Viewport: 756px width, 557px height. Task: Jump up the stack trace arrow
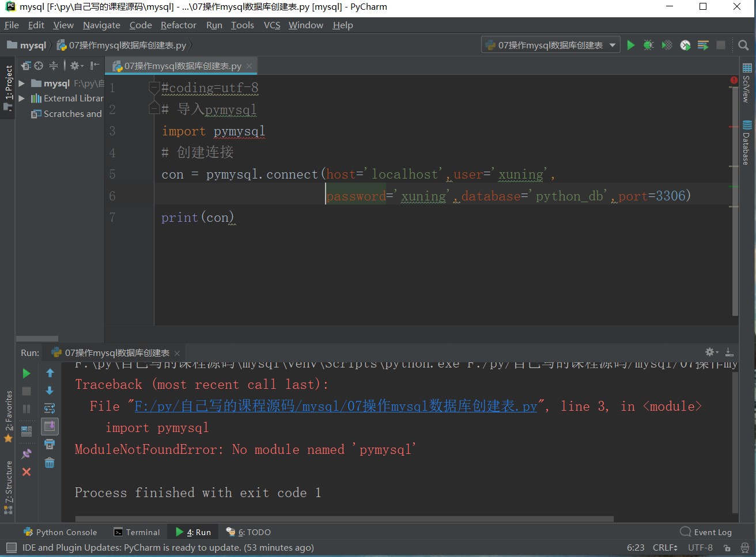coord(50,373)
